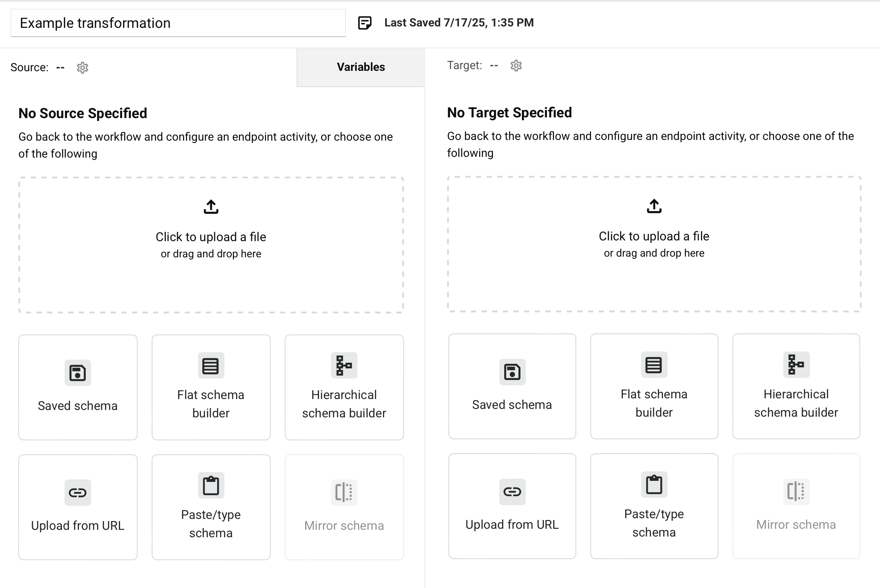Click the Example transformation name field
880x588 pixels.
click(178, 23)
